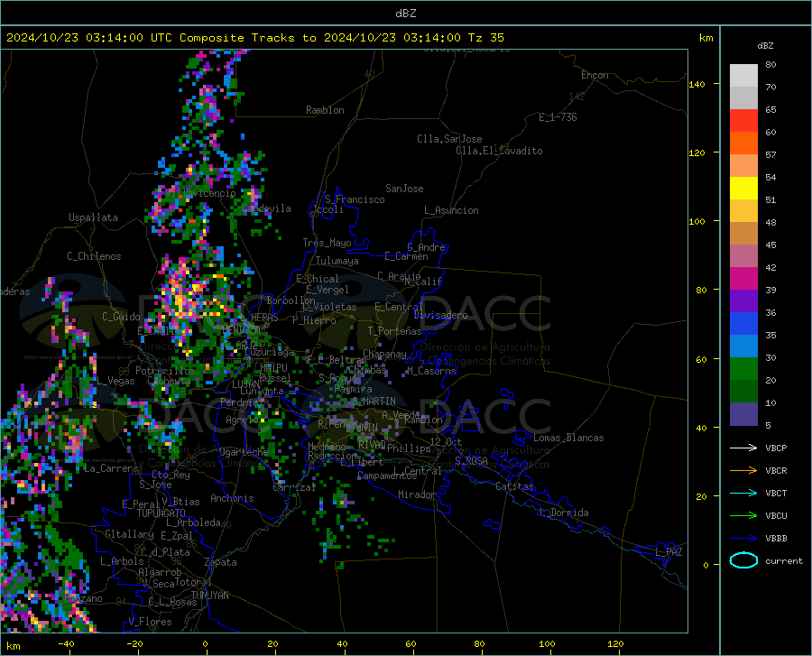This screenshot has height=656, width=812.
Task: Click the Clla.El_Cavadito label
Action: (x=499, y=151)
